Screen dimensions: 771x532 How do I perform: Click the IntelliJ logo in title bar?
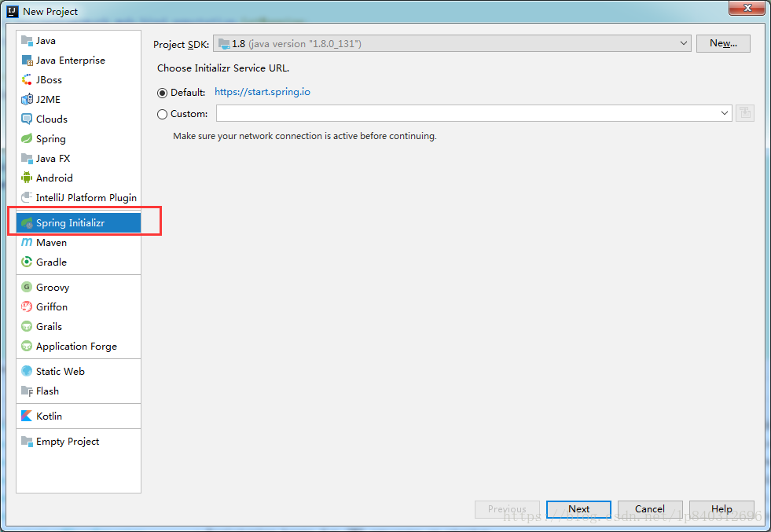pos(13,11)
